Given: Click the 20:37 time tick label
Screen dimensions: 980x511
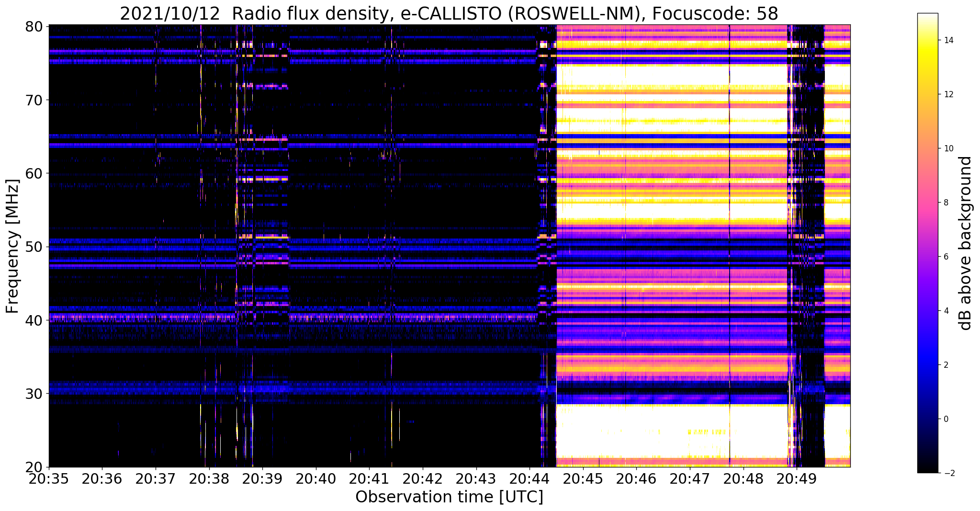Looking at the screenshot, I should (155, 478).
